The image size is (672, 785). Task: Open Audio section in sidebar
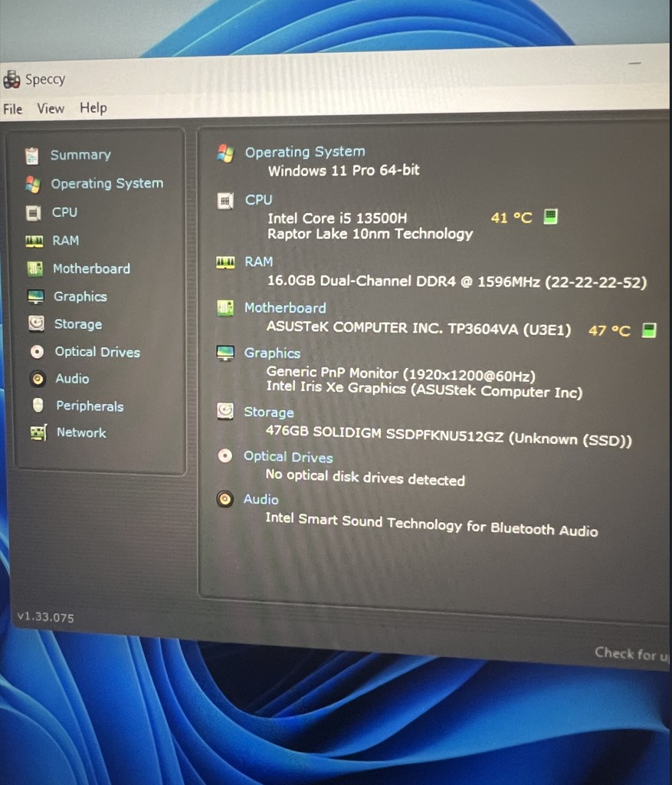[72, 379]
